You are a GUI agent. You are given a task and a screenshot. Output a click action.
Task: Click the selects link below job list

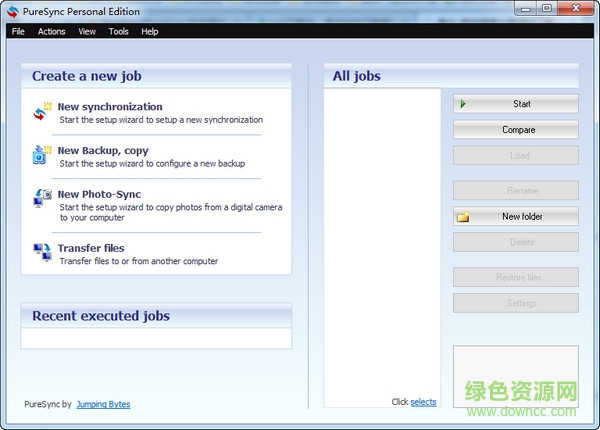[423, 402]
